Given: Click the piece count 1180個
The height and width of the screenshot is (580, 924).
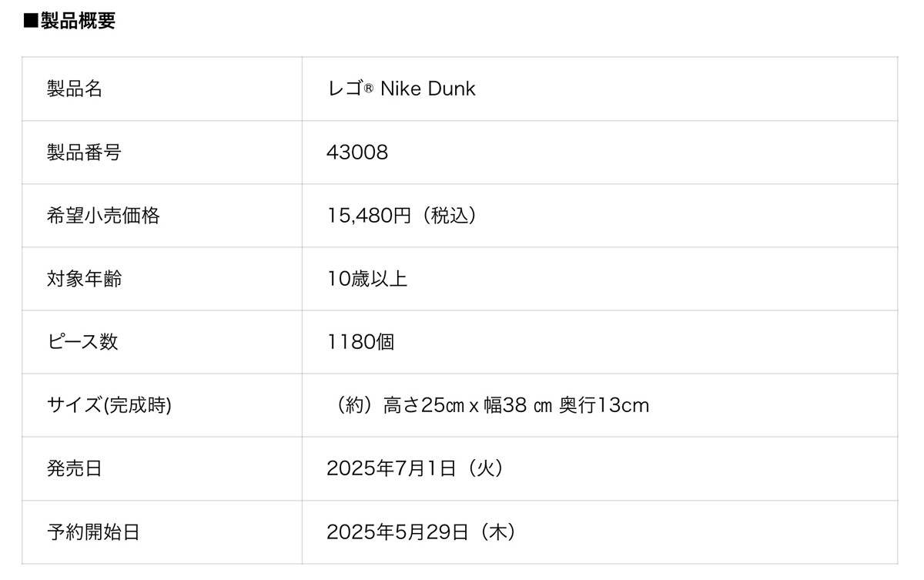Looking at the screenshot, I should pos(360,342).
